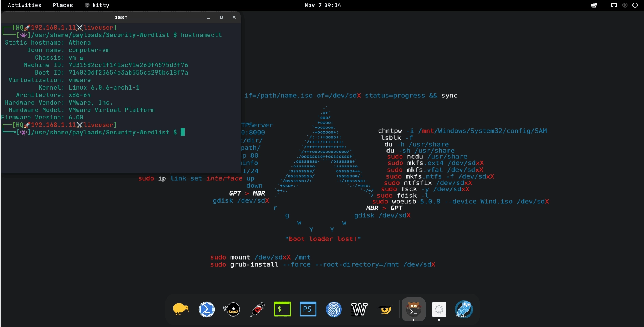
Task: Click the Static hostname value Athena
Action: (80, 42)
